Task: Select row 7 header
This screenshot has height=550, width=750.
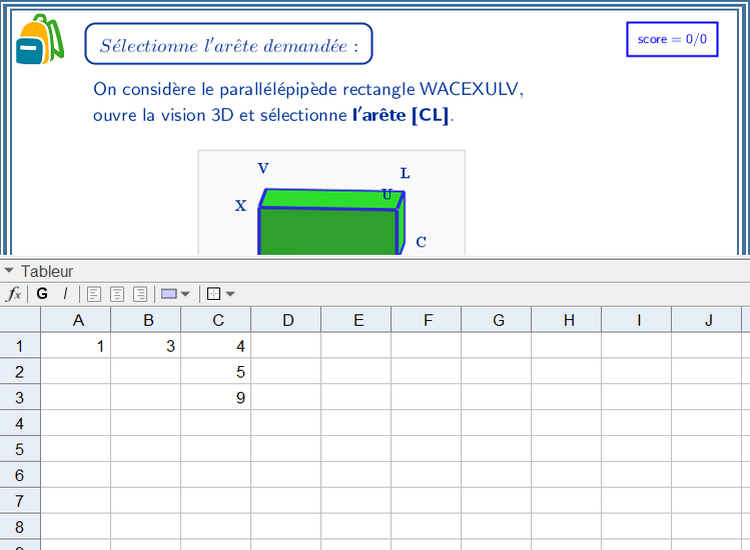Action: (20, 500)
